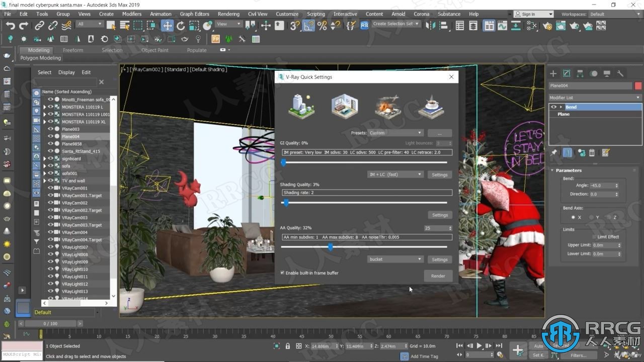Enable built-in frame buffer checkbox
Screen dimensions: 644x362
282,273
